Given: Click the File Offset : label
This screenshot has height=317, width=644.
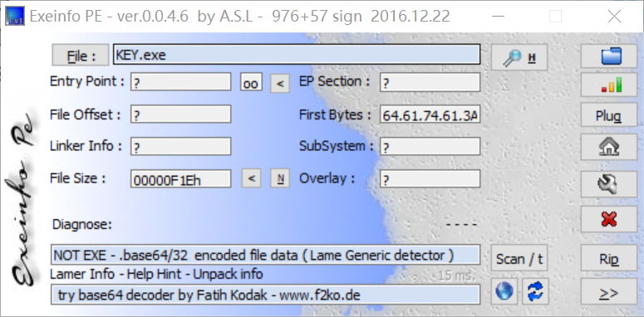Looking at the screenshot, I should pyautogui.click(x=85, y=115).
